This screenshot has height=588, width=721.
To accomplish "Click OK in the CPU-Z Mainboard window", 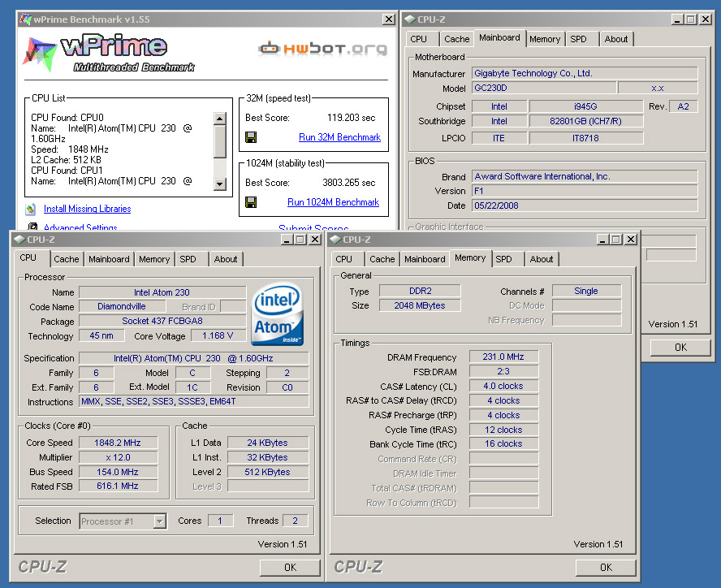I will (x=680, y=348).
